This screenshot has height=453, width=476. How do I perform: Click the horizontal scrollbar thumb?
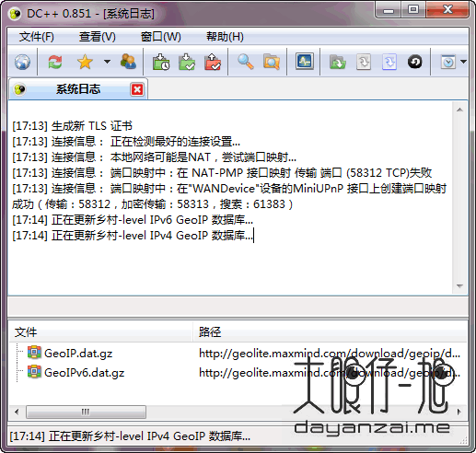pos(86,412)
